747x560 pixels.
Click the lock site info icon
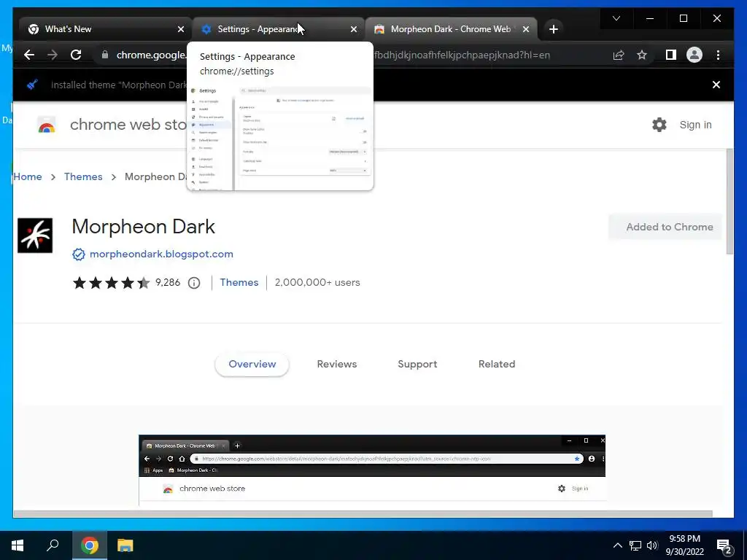tap(105, 55)
